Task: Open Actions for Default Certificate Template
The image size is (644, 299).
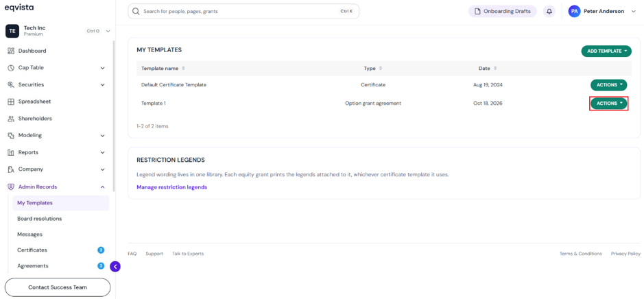Action: point(608,84)
